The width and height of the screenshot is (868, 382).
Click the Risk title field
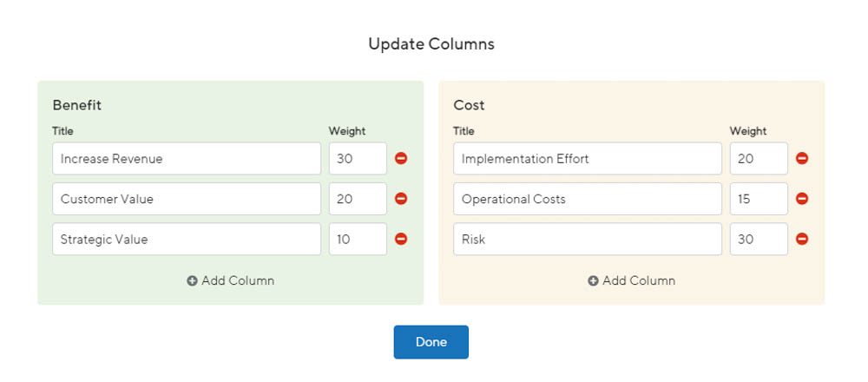(x=587, y=239)
